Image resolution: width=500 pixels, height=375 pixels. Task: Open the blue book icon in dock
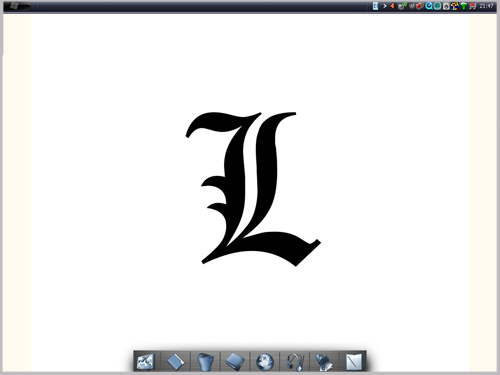click(175, 362)
